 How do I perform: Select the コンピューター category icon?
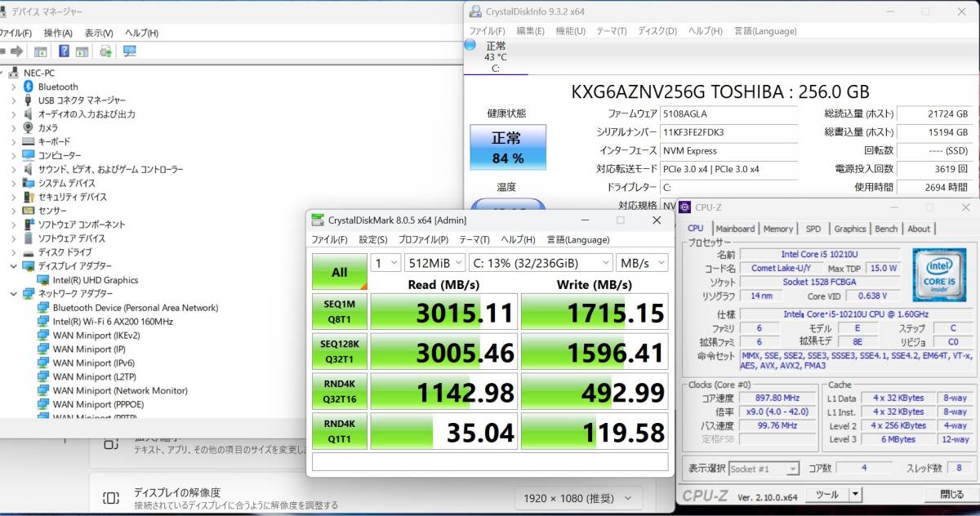(x=28, y=155)
